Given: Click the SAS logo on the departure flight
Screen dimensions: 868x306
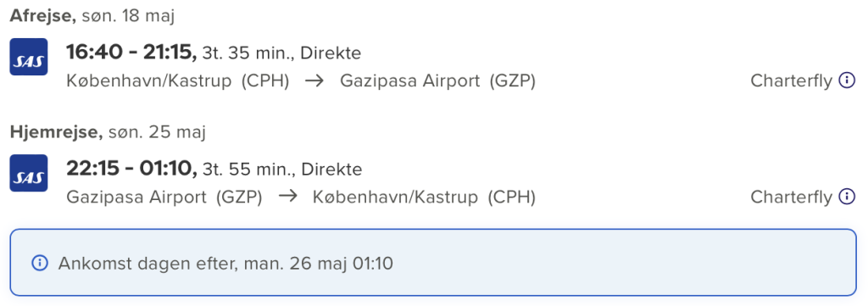Looking at the screenshot, I should (29, 57).
